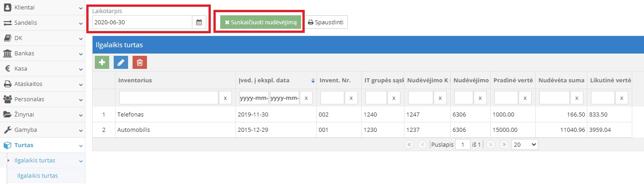Open the Personalas menu item
The image size is (644, 184).
coord(30,99)
